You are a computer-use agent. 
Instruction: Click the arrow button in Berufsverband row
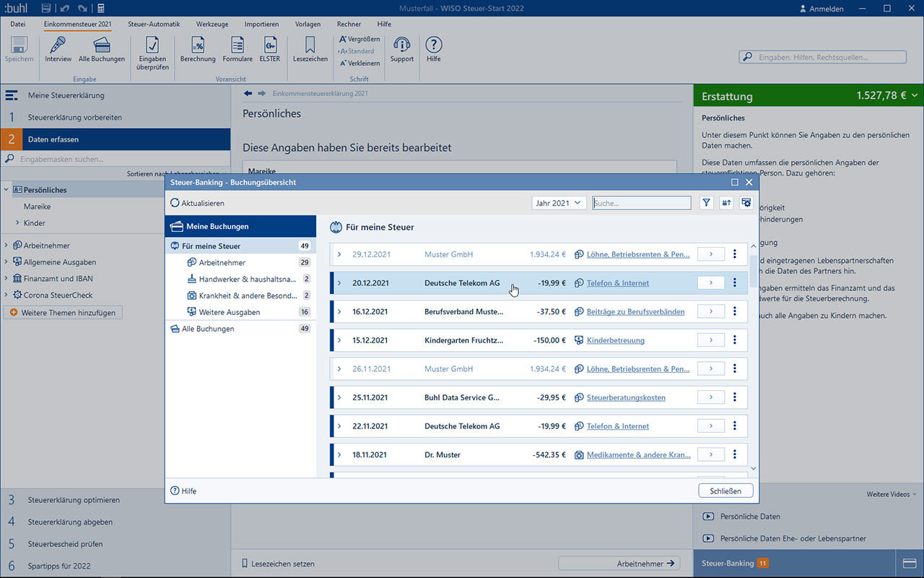coord(711,311)
